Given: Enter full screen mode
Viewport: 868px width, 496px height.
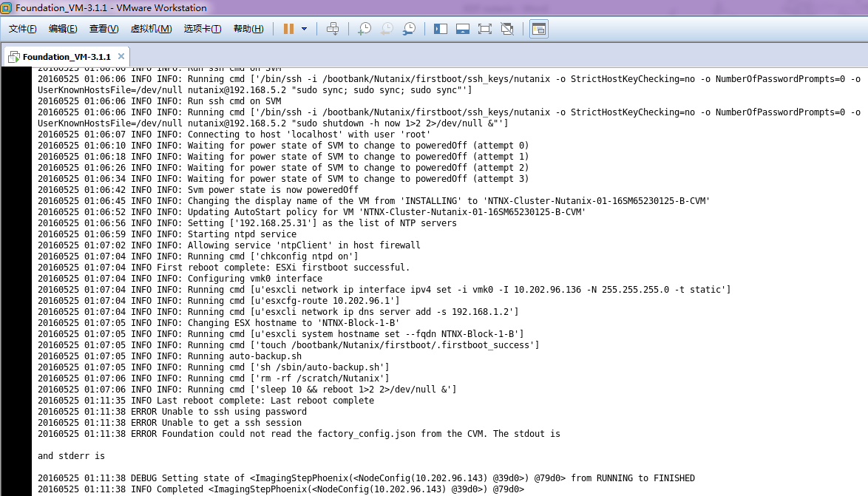Looking at the screenshot, I should coord(485,29).
